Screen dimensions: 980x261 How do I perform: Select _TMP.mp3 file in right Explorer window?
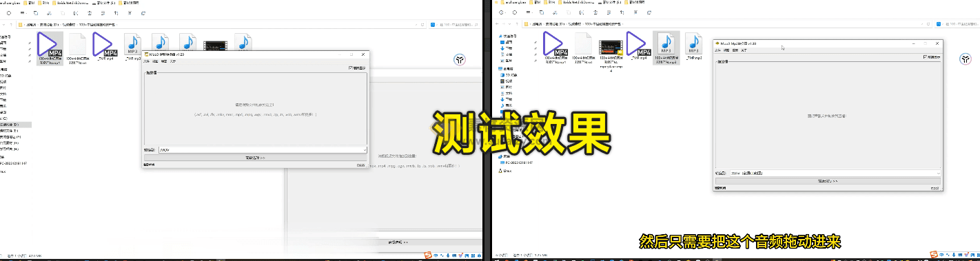pyautogui.click(x=693, y=45)
